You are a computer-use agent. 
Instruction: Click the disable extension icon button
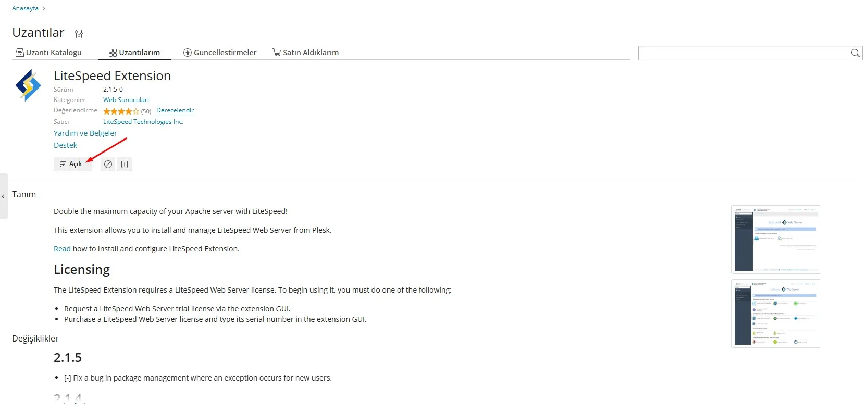pos(108,164)
